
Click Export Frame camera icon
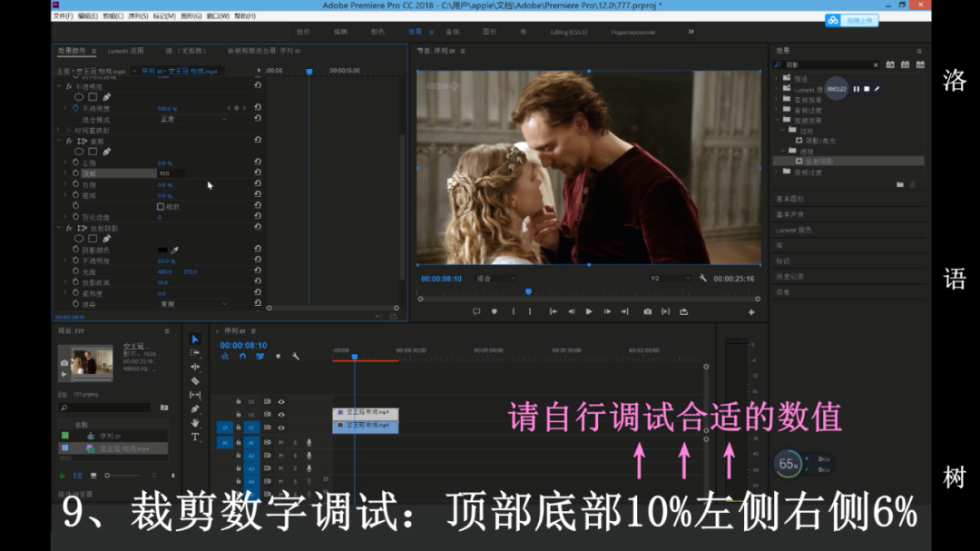click(x=648, y=311)
